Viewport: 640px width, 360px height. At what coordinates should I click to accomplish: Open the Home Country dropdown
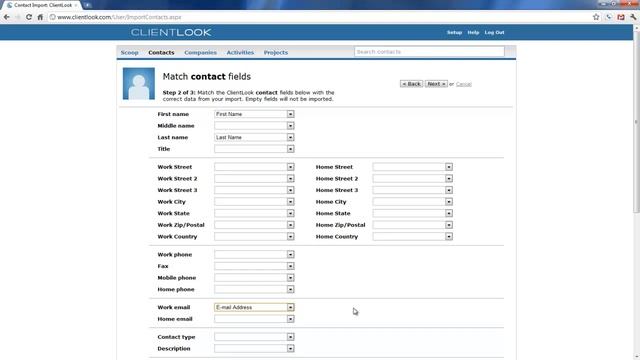[x=412, y=236]
